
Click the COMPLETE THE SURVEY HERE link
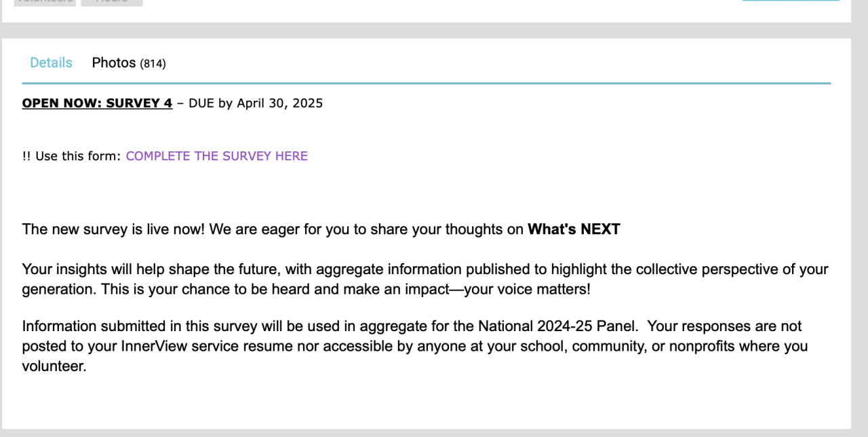point(216,156)
